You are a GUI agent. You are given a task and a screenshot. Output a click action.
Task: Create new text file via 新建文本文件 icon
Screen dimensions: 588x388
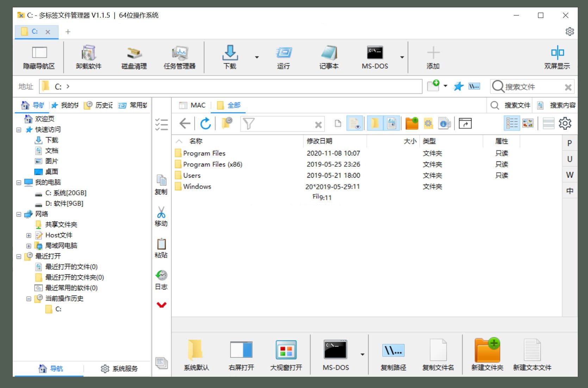click(x=532, y=354)
